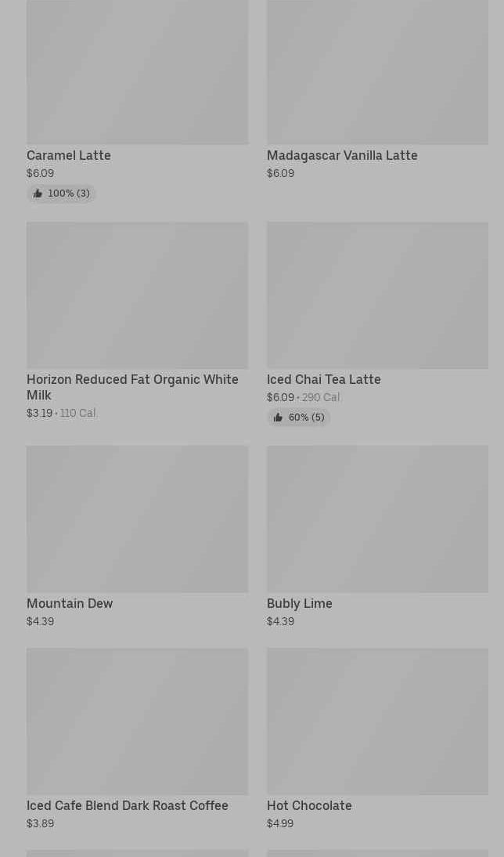This screenshot has height=857, width=504.
Task: Select the Mountain Dew product image
Action: point(137,519)
